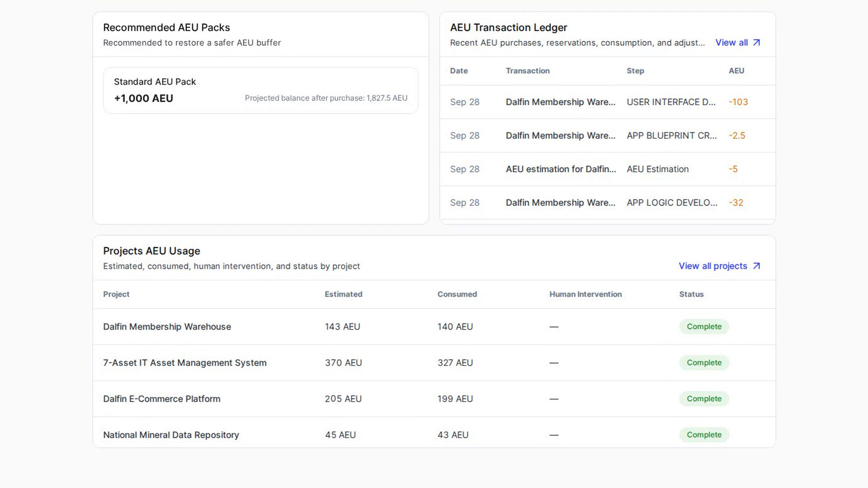Click Complete badge for 7-Asset IT system

(x=704, y=363)
